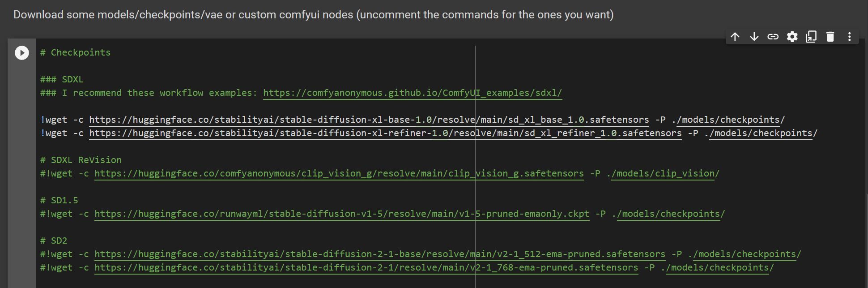Open the sd_xl_refiner_1.0.safetensors URL
This screenshot has width=868, height=288.
tap(385, 133)
